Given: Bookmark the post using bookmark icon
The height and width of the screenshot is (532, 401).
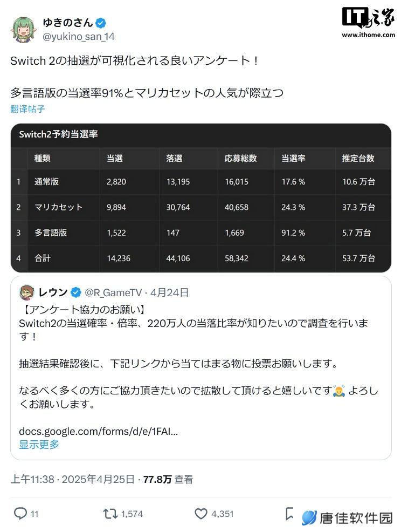Looking at the screenshot, I should [289, 514].
